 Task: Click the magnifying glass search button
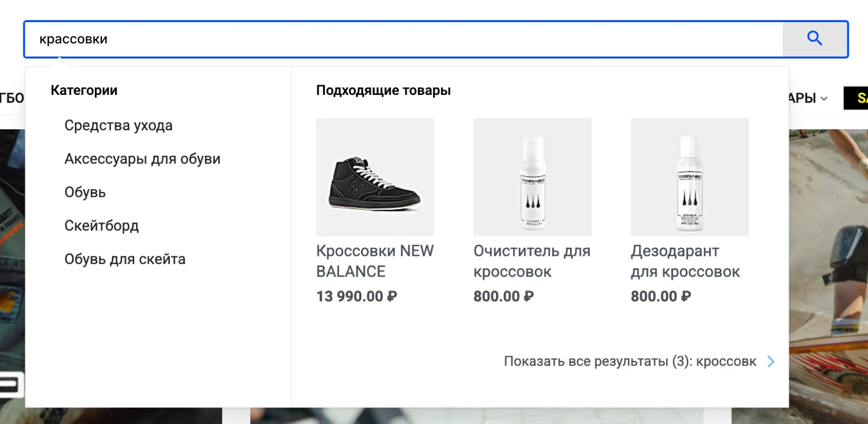pos(815,39)
